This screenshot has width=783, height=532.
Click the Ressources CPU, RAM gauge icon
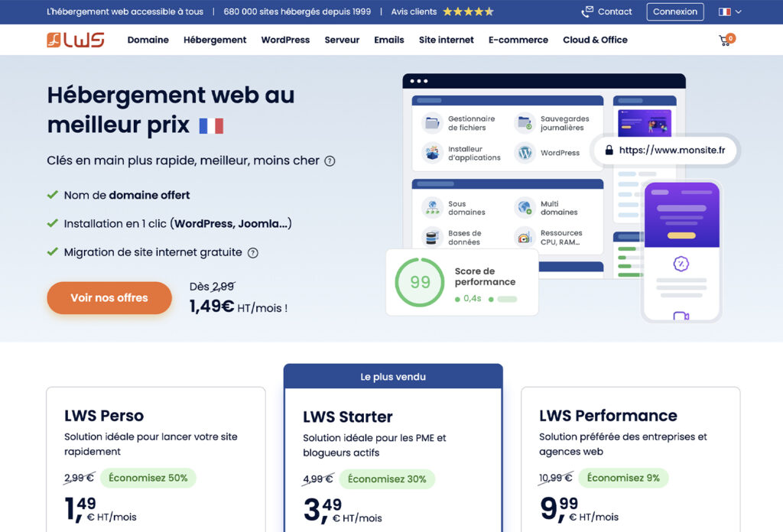coord(525,238)
